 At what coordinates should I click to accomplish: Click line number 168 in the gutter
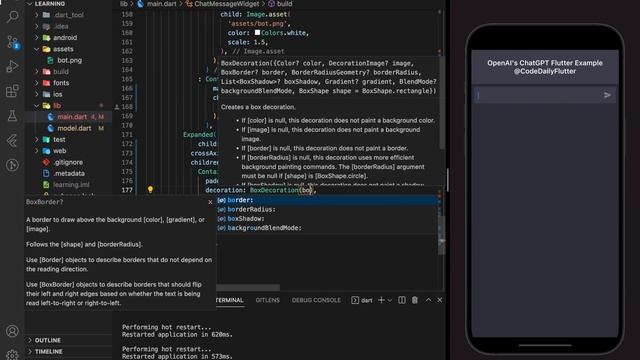point(127,107)
